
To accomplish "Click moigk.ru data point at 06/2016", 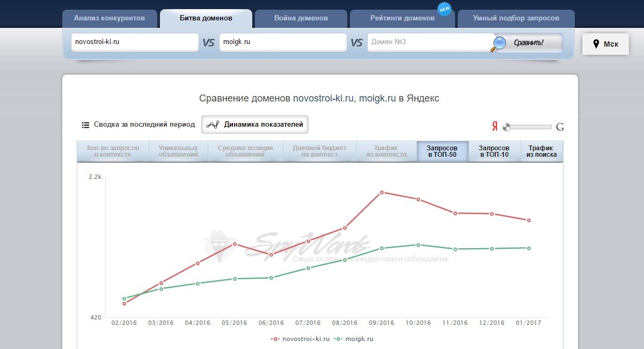I will point(272,278).
